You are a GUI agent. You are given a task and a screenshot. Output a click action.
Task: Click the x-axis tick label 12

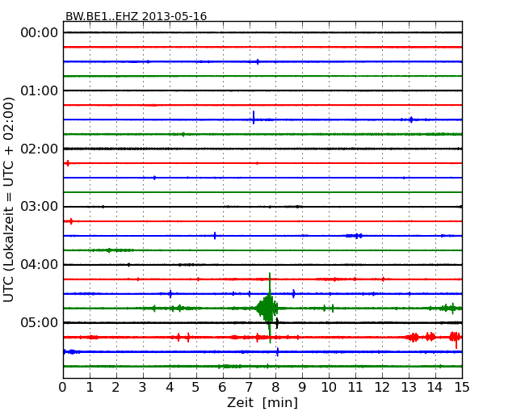382,387
